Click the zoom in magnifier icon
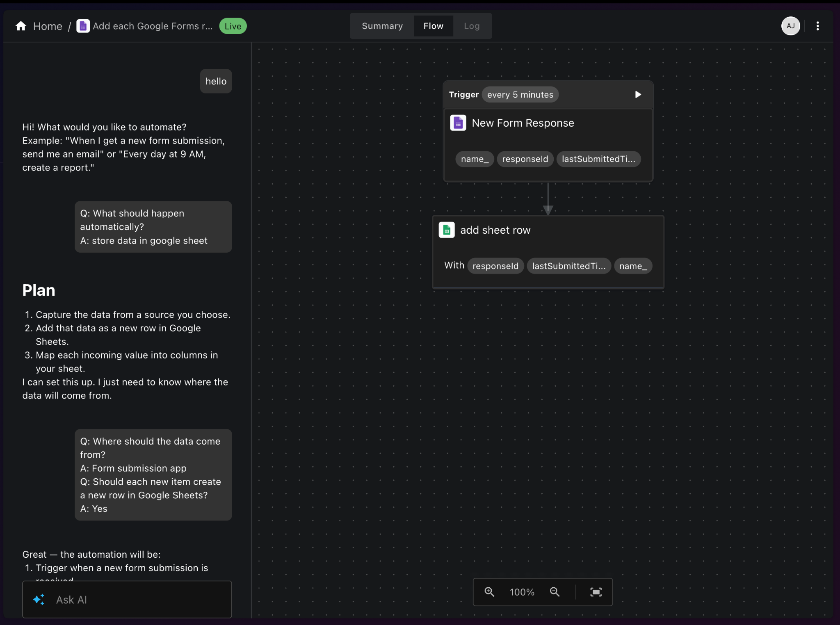The width and height of the screenshot is (840, 625). pos(489,592)
